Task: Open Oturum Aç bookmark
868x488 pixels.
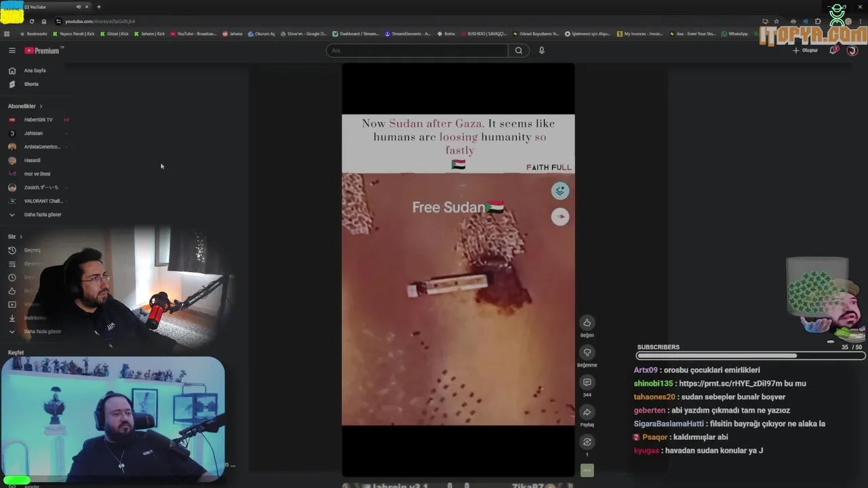Action: click(x=262, y=34)
